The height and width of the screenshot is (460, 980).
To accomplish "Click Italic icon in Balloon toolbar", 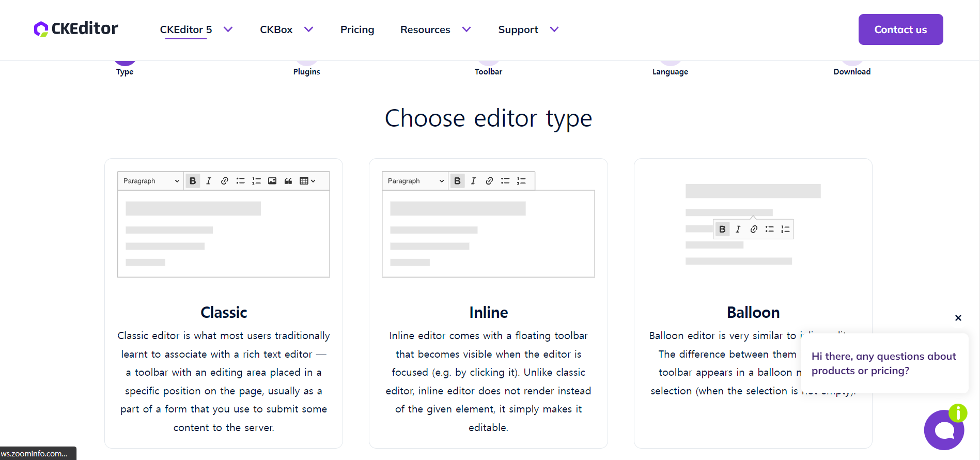I will pos(738,229).
